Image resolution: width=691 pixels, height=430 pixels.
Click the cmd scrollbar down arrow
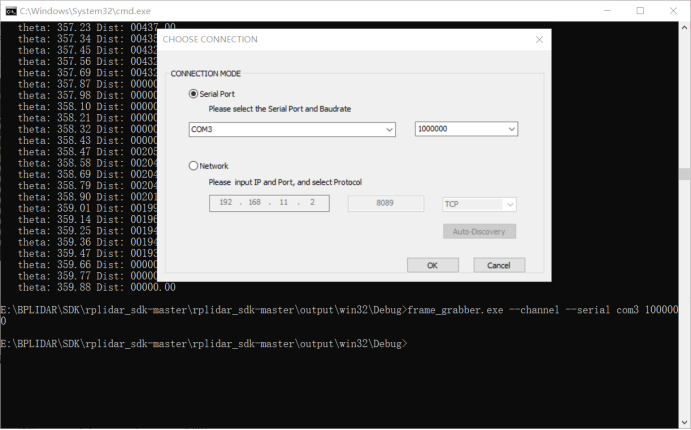tap(684, 422)
